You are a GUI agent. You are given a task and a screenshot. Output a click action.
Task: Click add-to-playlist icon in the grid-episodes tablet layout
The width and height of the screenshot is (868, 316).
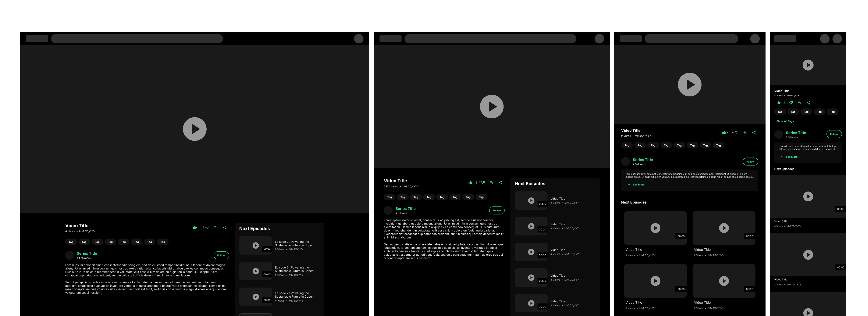(x=745, y=133)
